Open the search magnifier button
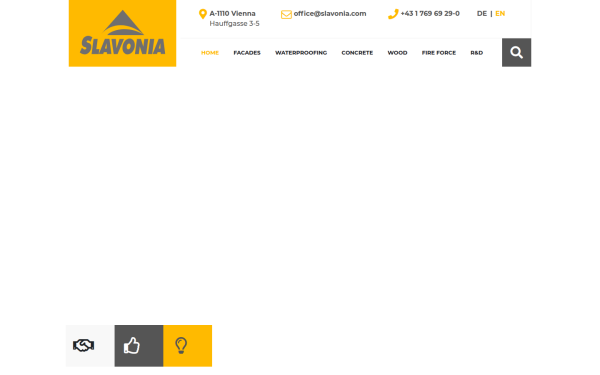 [x=516, y=52]
